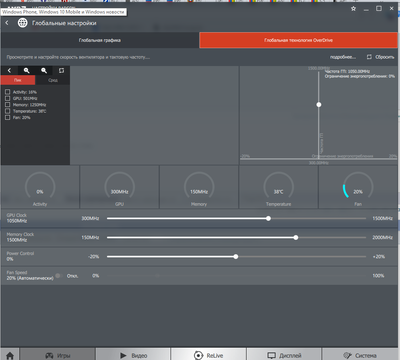Image resolution: width=400 pixels, height=360 pixels.
Task: Click the +20% maximum of Power Control
Action: pos(379,257)
